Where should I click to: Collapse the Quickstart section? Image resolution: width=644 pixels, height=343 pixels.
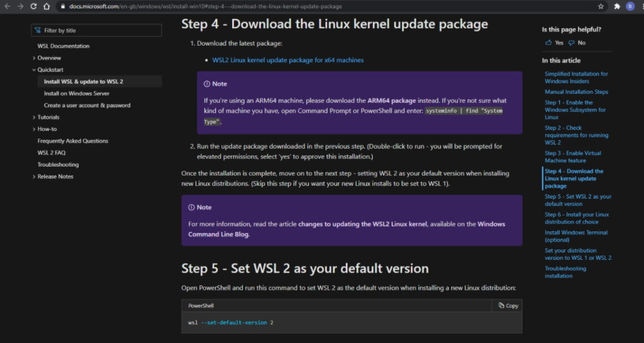click(48, 70)
